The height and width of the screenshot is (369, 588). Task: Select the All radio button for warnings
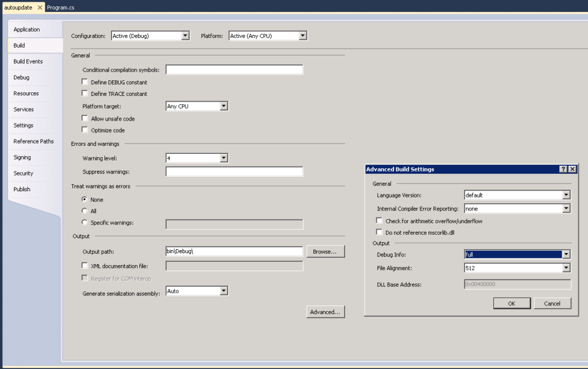click(x=85, y=211)
